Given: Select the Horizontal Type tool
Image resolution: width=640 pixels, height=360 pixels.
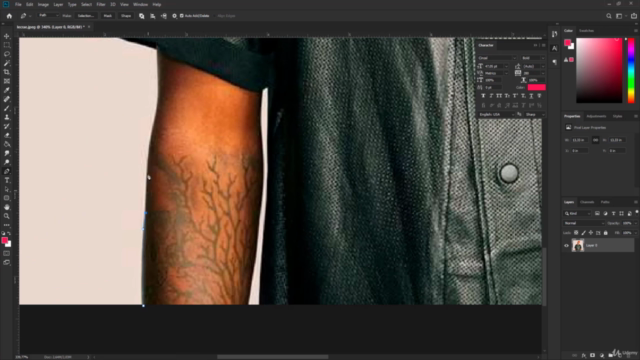Looking at the screenshot, I should (x=7, y=180).
